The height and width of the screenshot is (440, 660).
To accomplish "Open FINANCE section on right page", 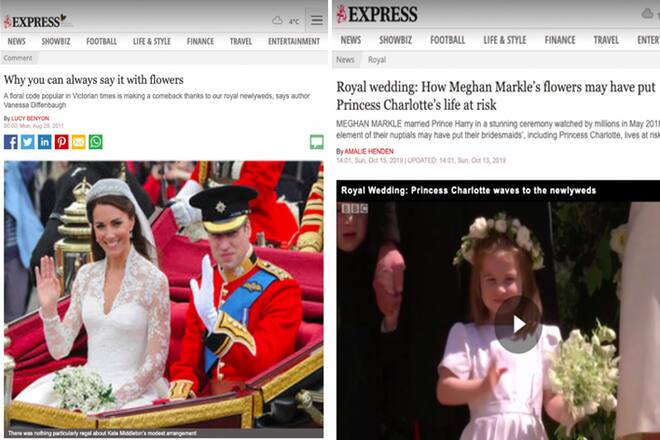I will click(560, 40).
